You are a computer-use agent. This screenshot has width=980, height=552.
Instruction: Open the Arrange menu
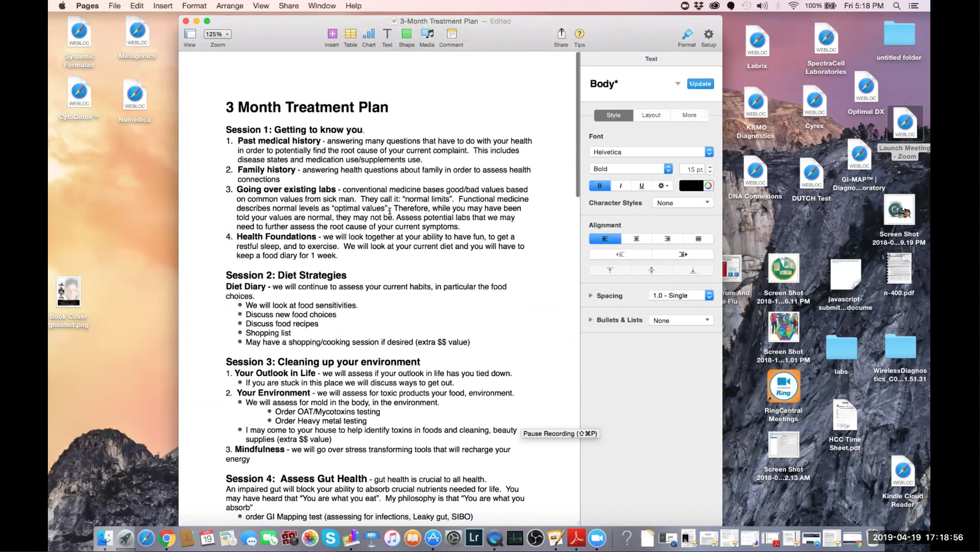(230, 6)
